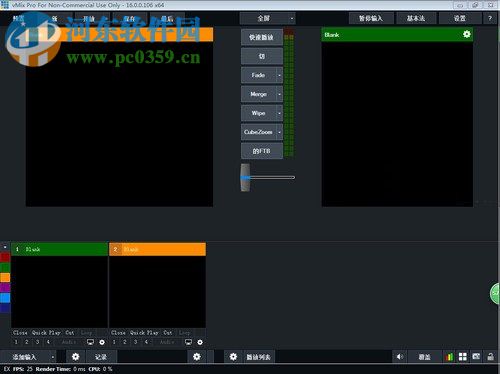Toggle overlay 4 on input 2
The image size is (500, 374).
point(146,342)
